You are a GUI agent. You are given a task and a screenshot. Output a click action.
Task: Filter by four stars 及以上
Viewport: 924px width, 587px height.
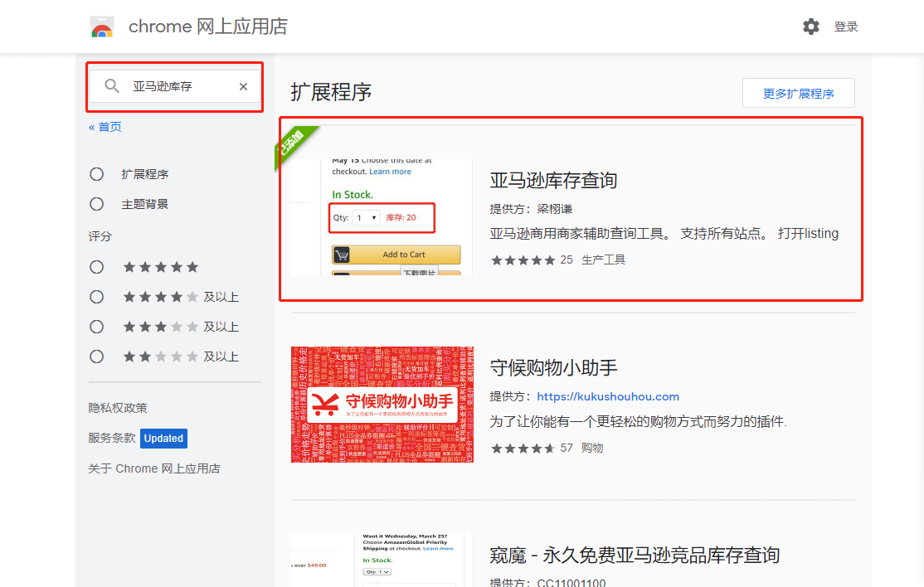click(97, 297)
